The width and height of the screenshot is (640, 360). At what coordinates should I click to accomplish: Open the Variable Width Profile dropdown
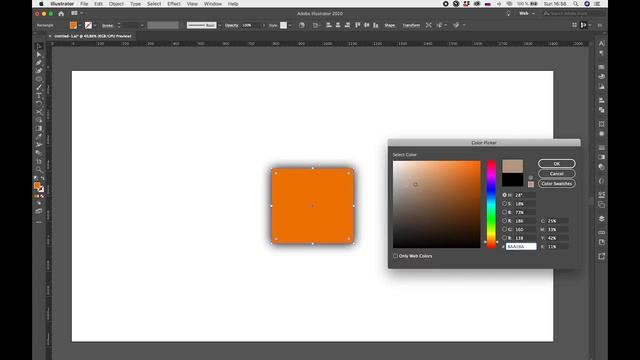point(163,25)
